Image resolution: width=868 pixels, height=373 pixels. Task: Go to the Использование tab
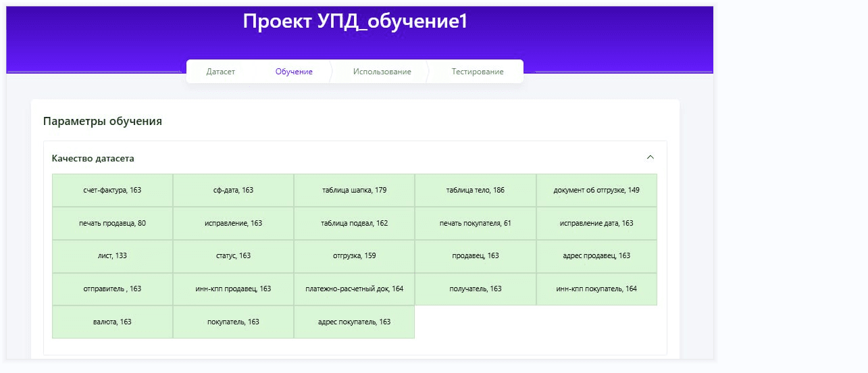(x=382, y=72)
